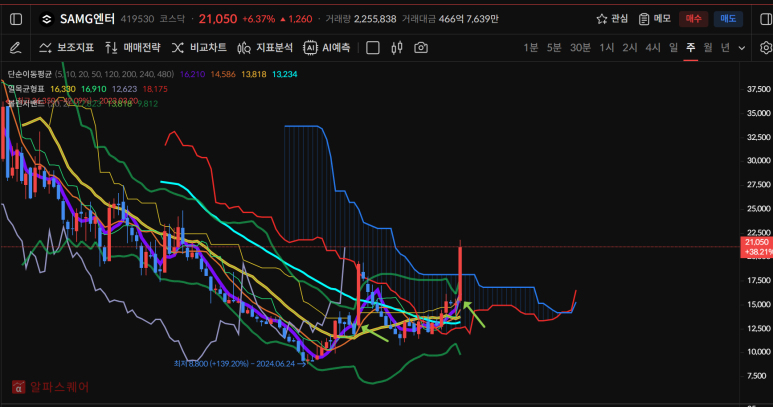Click the stock code 419530
This screenshot has height=407, width=773.
(x=138, y=19)
